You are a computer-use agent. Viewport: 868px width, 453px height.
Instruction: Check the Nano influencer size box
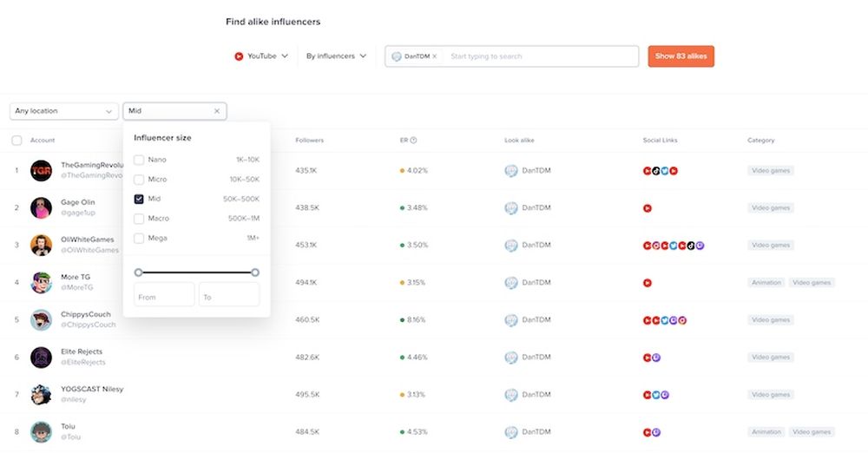[x=139, y=160]
